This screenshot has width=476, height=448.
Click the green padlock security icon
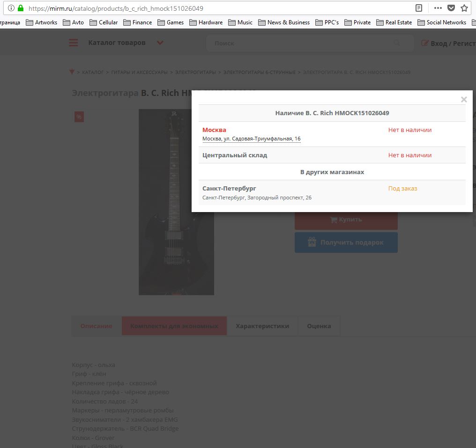coord(21,8)
